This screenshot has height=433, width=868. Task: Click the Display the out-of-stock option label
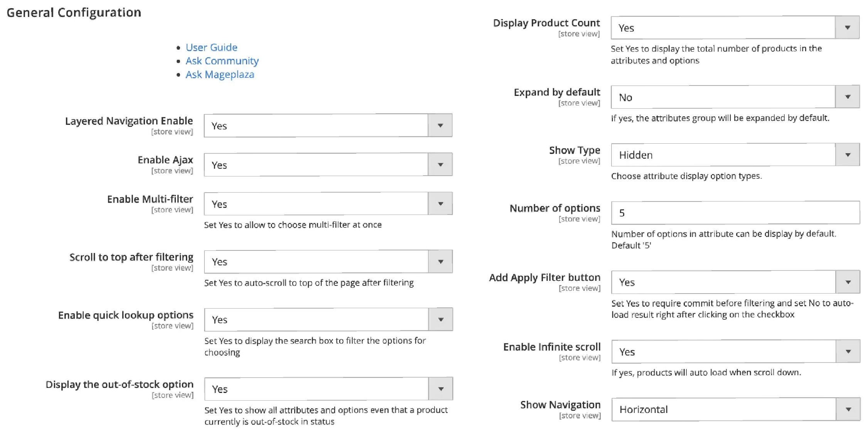click(x=120, y=384)
